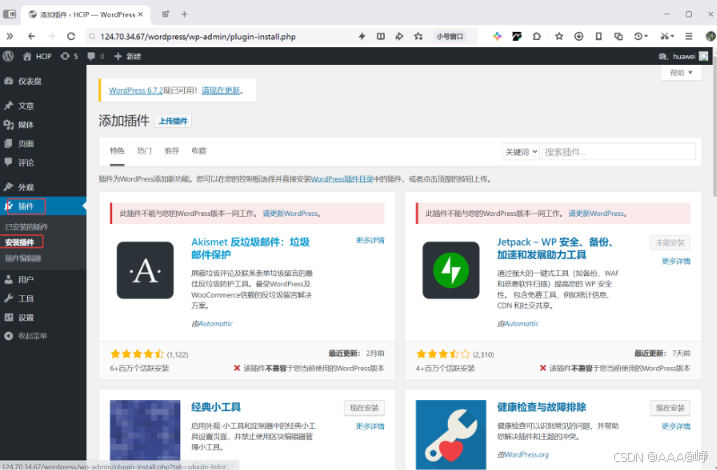This screenshot has width=717, height=470.
Task: Click the Jetpack plugin title link
Action: (555, 248)
